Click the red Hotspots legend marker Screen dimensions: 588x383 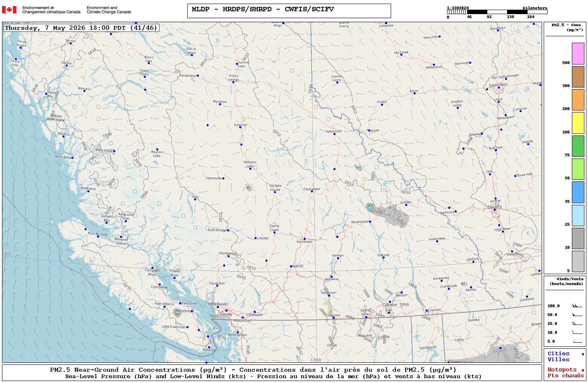tap(582, 370)
